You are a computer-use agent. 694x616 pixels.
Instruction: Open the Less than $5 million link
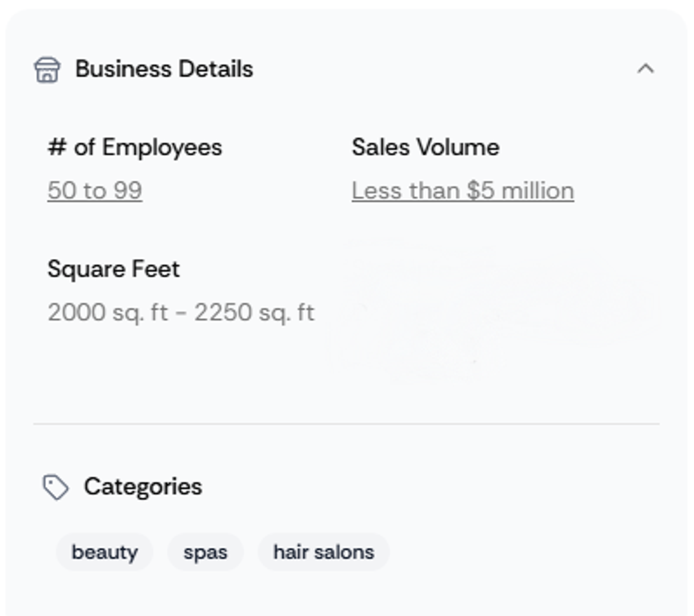click(x=463, y=190)
